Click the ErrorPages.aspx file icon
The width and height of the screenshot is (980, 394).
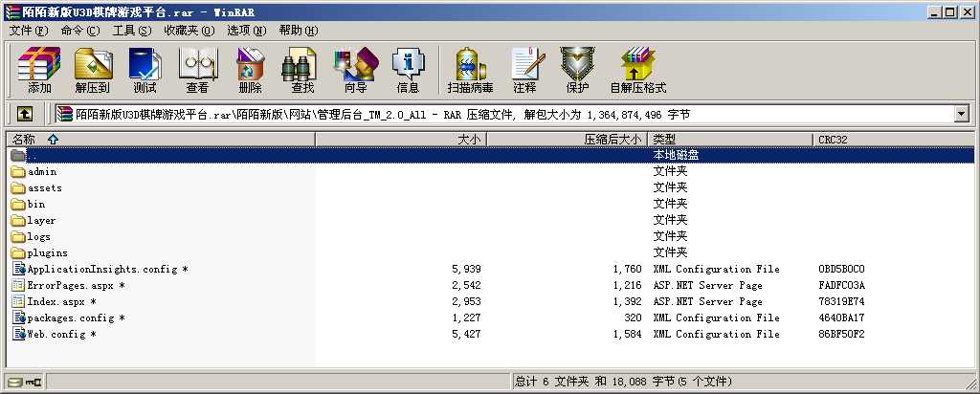point(19,285)
